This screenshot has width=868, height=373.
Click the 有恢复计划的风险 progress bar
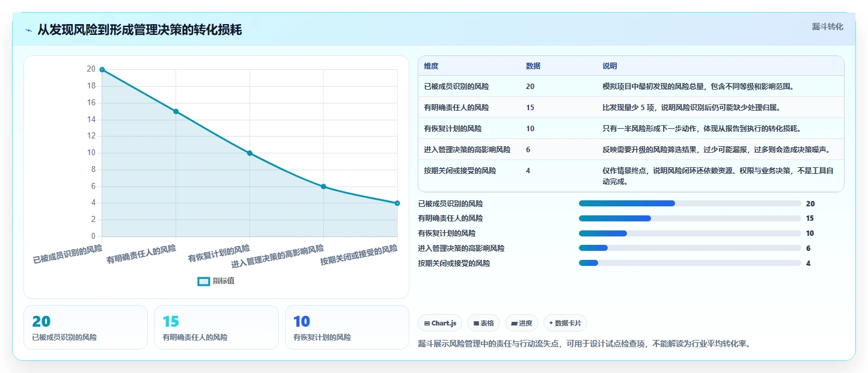689,233
